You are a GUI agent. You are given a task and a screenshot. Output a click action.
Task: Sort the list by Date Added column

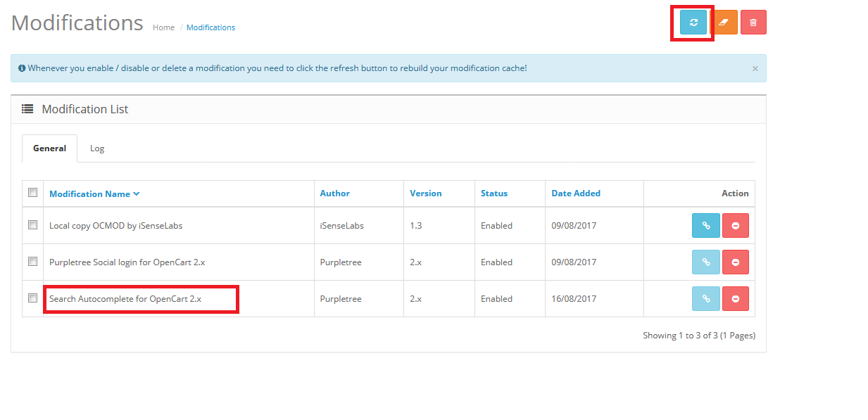(575, 193)
